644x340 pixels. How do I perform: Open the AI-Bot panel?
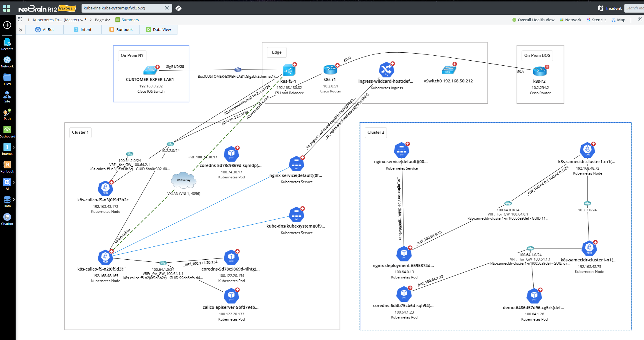point(44,29)
